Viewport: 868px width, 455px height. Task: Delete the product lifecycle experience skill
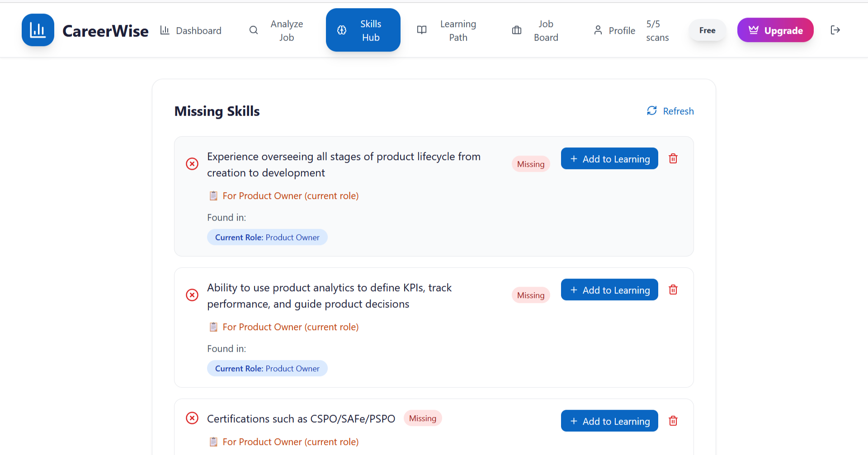point(673,159)
